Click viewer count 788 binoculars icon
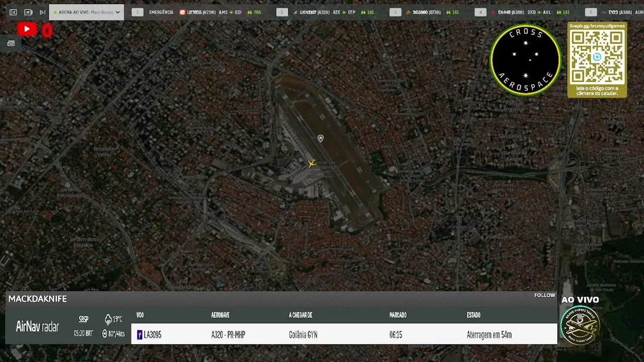This screenshot has width=644, height=362. coord(250,12)
